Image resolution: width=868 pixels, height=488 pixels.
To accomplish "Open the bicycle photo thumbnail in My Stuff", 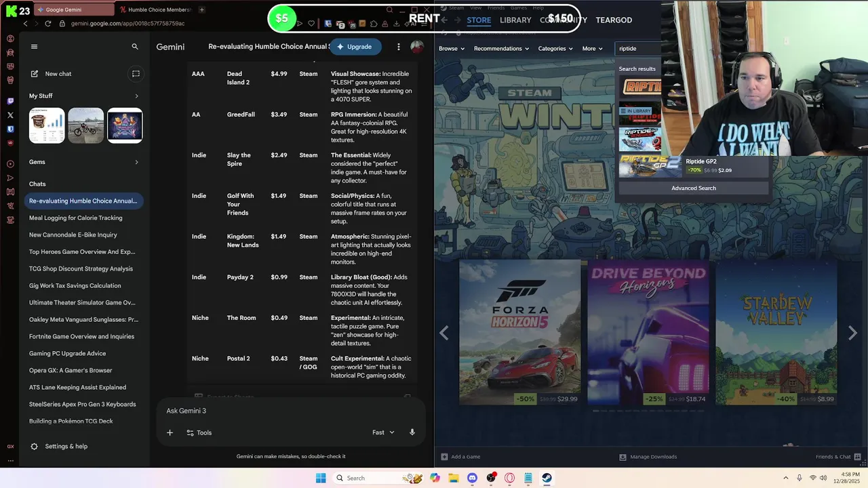I will pyautogui.click(x=86, y=125).
